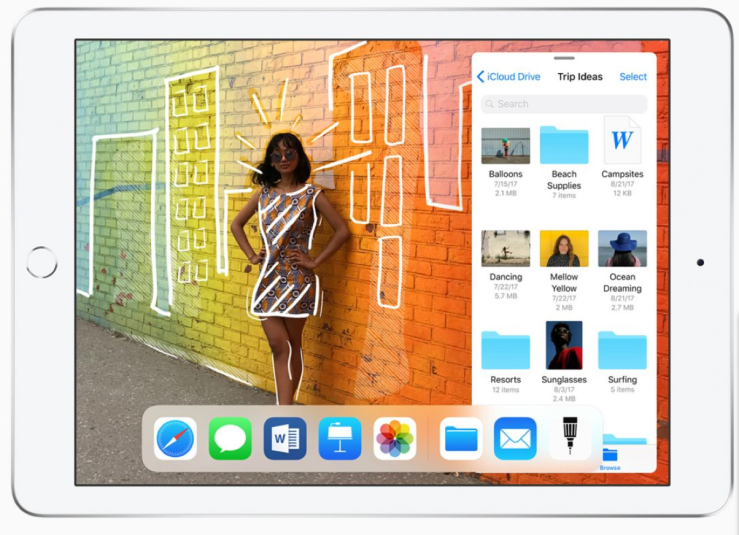Tap Select in Trip Ideas

pyautogui.click(x=633, y=76)
